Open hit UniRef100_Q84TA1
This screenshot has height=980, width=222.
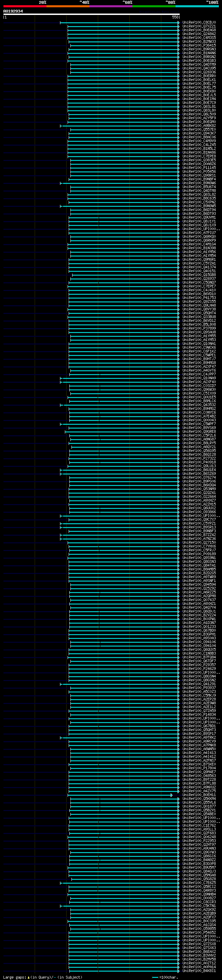[x=199, y=566]
